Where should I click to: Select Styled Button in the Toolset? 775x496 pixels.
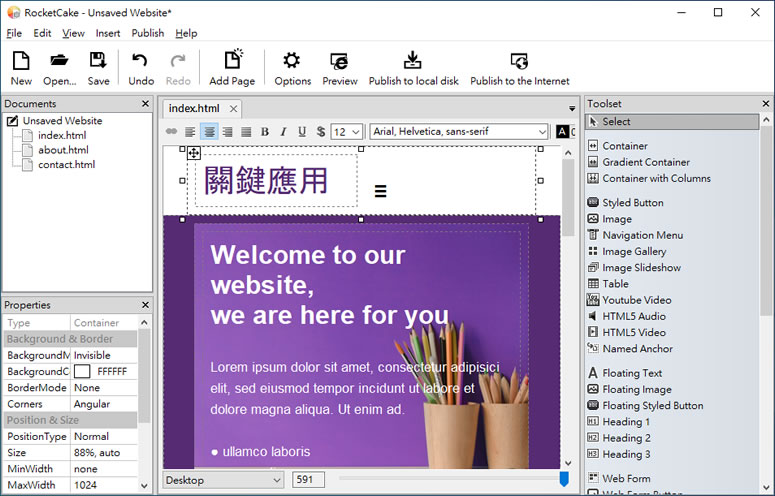tap(632, 203)
